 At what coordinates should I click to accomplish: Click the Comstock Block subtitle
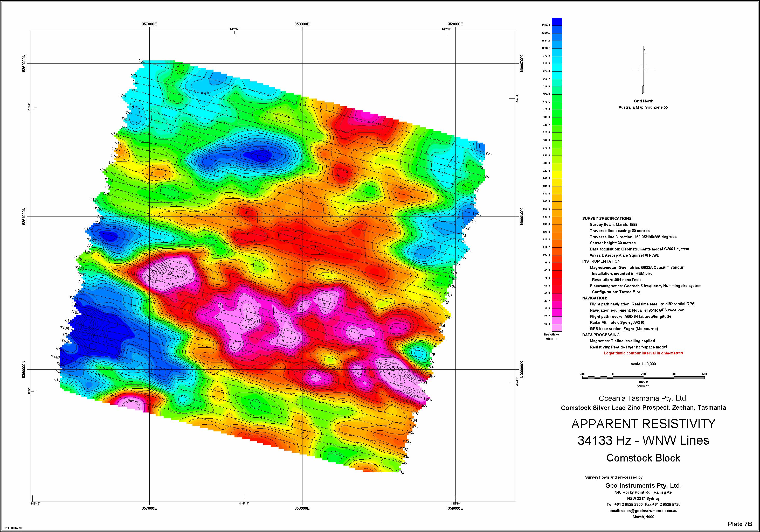tap(643, 458)
